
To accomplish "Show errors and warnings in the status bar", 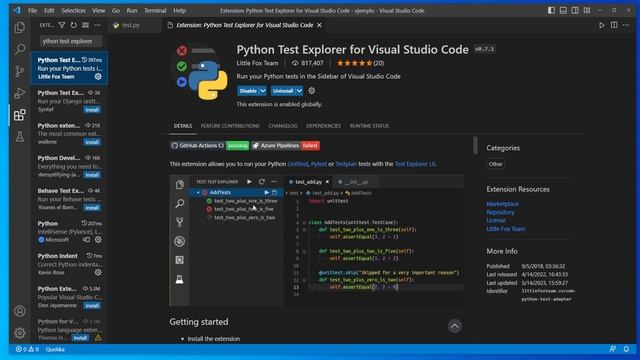I will 27,349.
